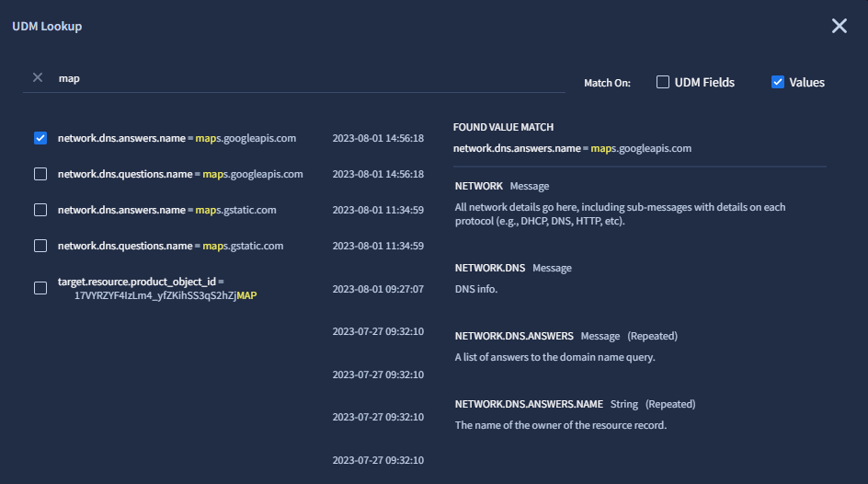This screenshot has width=868, height=484.
Task: Select the network.dns.questions.name = maps.googleapis.com row text
Action: (180, 174)
